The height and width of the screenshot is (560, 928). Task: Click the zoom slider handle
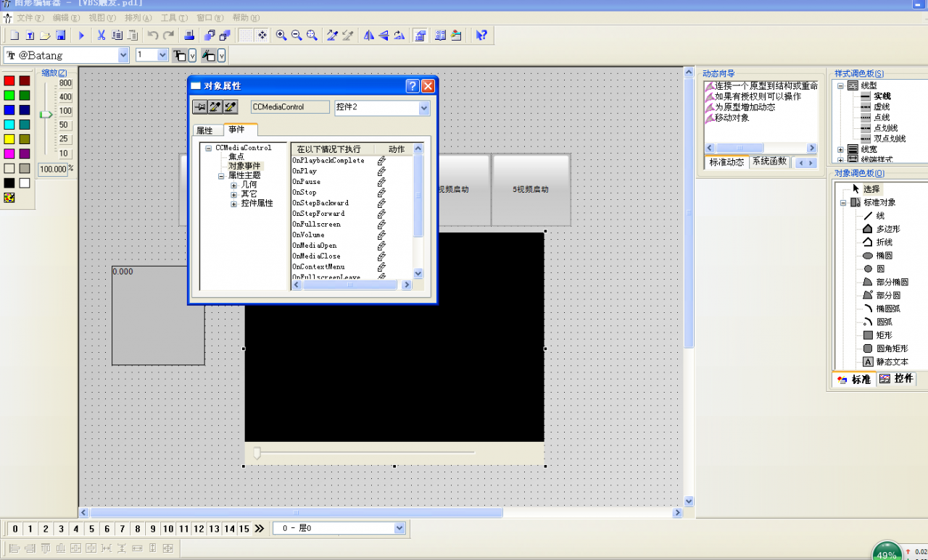pyautogui.click(x=46, y=114)
